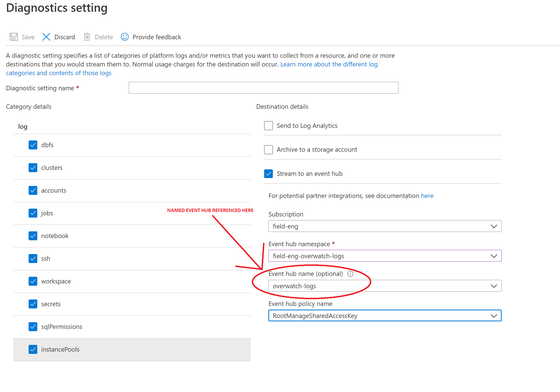The image size is (560, 392).
Task: Toggle the instancePools log checkbox
Action: pyautogui.click(x=33, y=349)
